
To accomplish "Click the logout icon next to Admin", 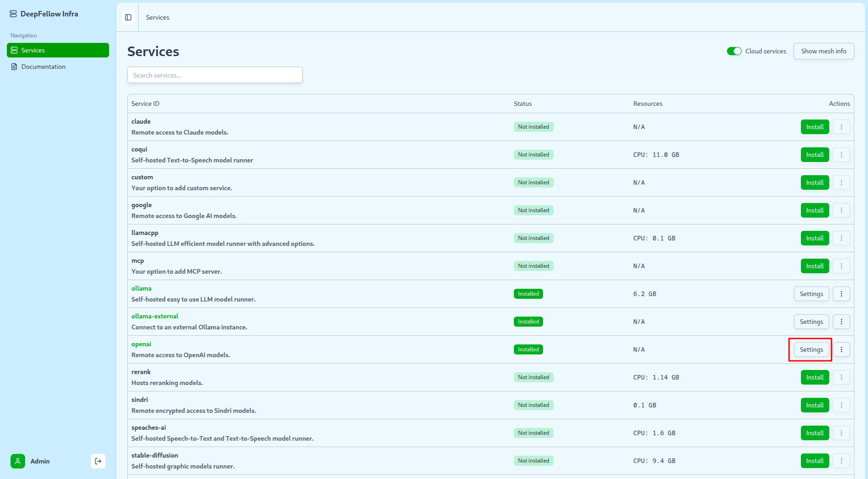I will (98, 461).
